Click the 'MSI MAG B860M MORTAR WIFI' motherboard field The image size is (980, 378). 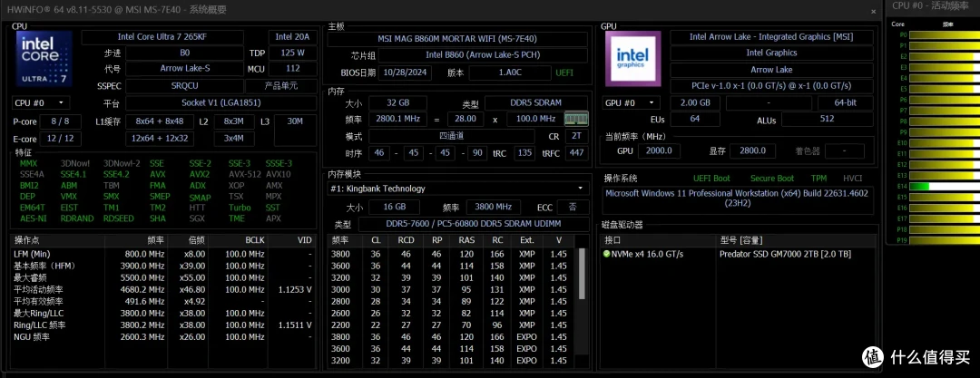pos(457,38)
